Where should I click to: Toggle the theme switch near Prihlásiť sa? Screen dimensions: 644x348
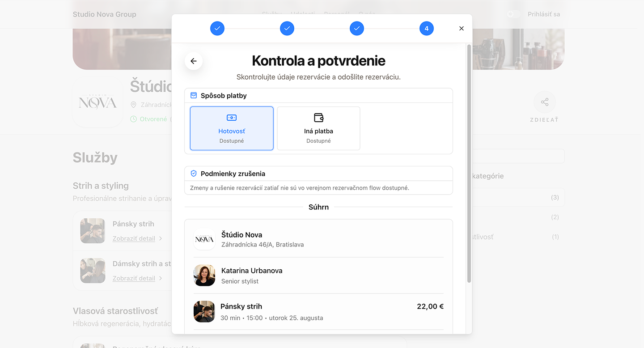(x=514, y=14)
